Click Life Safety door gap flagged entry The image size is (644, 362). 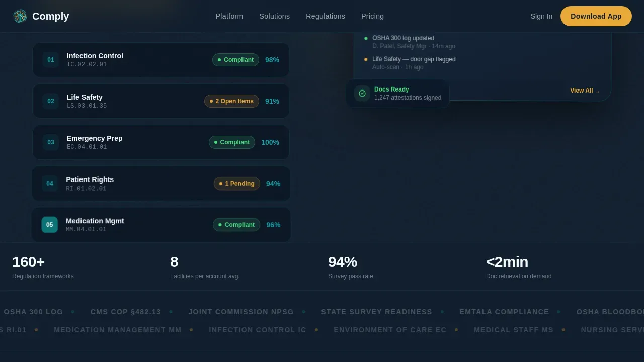(414, 59)
